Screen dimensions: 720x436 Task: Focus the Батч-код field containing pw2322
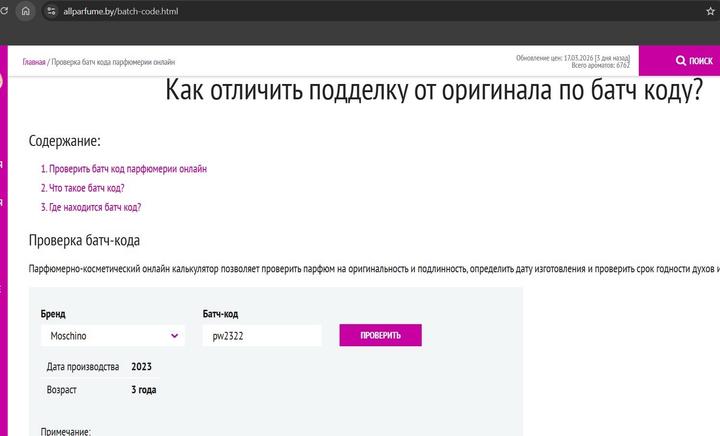pyautogui.click(x=261, y=336)
